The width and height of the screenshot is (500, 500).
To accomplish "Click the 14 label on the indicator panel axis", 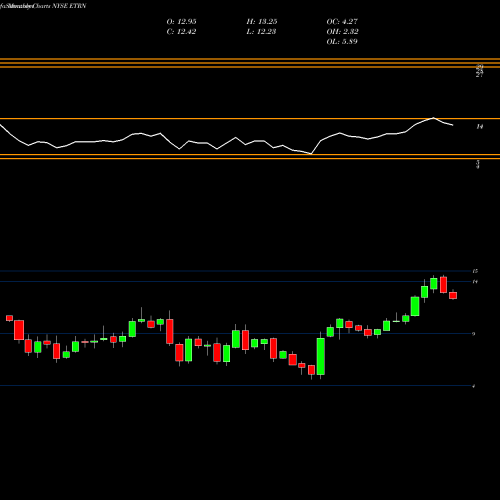I will (x=480, y=127).
